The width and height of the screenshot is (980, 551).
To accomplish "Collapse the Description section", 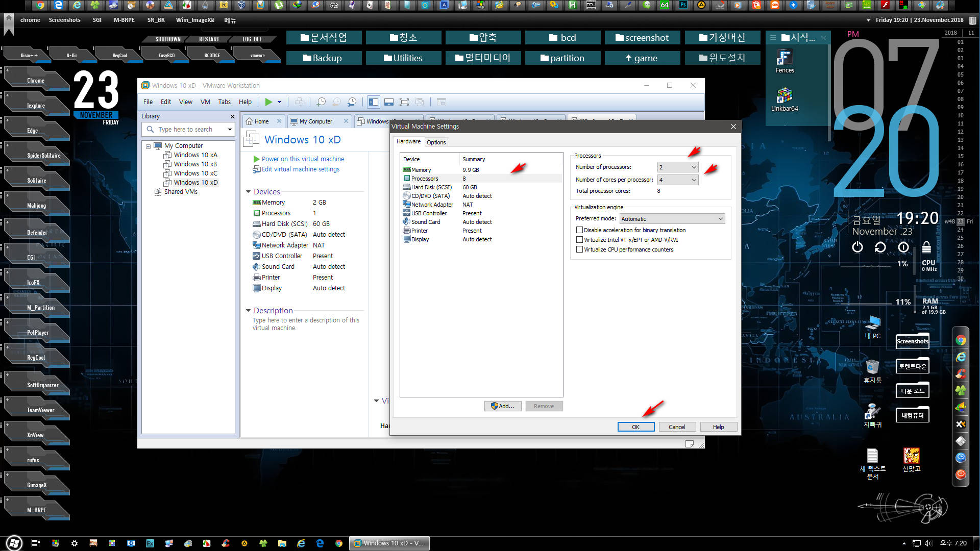I will pos(249,311).
